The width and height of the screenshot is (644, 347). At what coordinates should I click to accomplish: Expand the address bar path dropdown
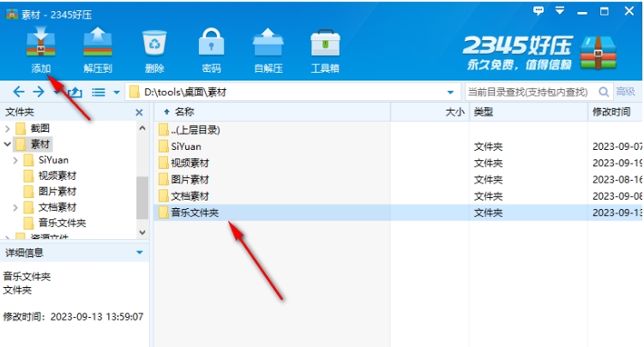[451, 92]
